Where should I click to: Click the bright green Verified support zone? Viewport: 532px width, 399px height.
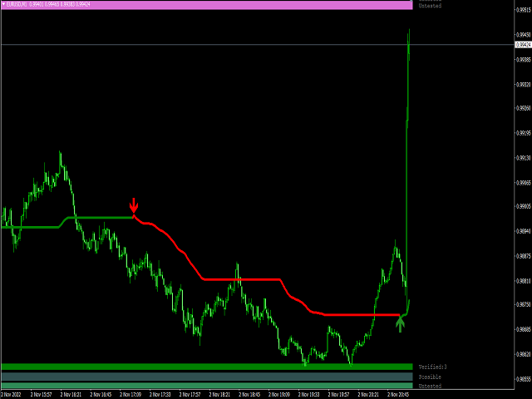click(x=206, y=367)
